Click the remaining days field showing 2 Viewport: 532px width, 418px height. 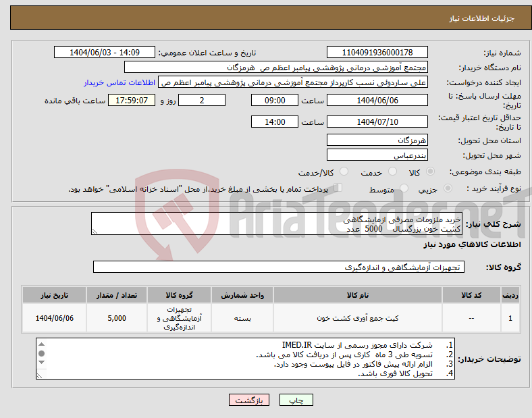pyautogui.click(x=202, y=100)
